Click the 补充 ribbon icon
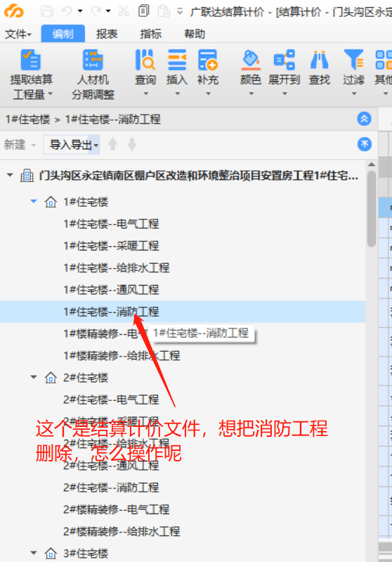392x562 pixels. tap(208, 60)
